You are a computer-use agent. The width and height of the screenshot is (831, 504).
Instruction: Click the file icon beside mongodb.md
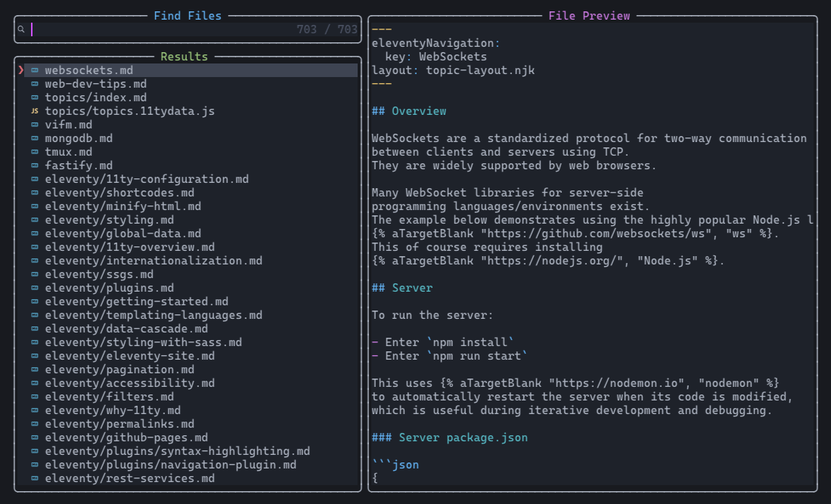pos(34,138)
